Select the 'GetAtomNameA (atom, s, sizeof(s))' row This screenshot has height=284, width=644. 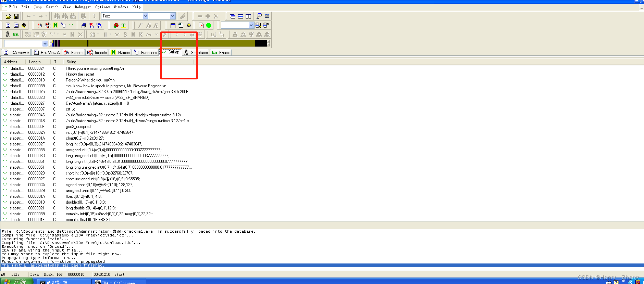click(97, 103)
